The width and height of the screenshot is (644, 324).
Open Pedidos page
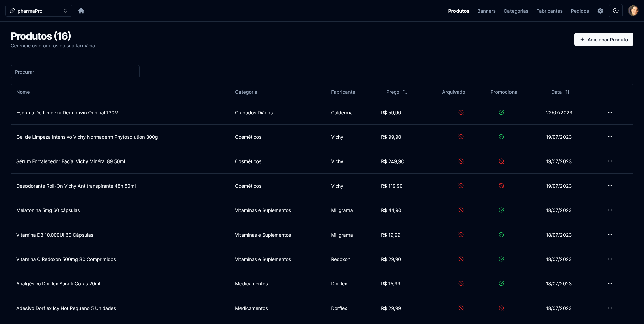[x=580, y=11]
